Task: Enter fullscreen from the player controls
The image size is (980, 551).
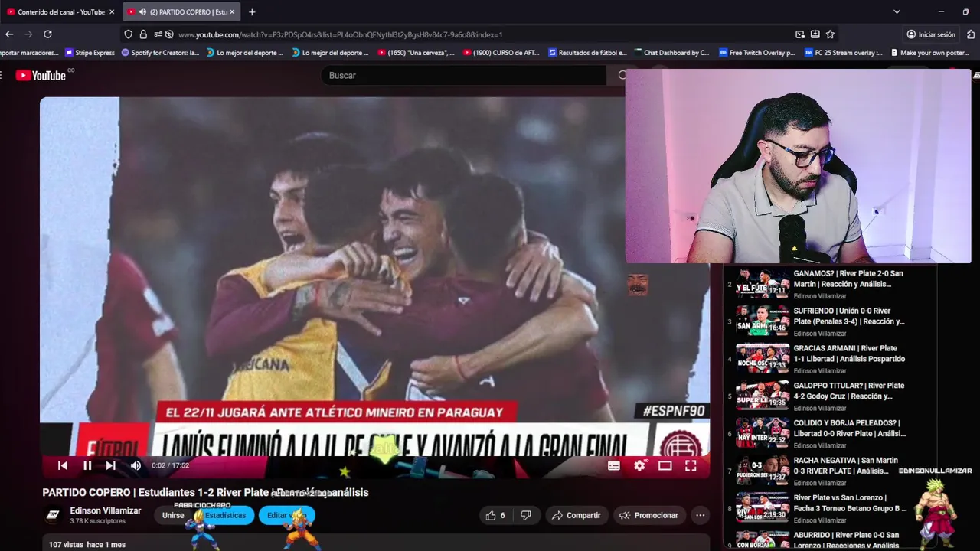Action: (x=691, y=465)
